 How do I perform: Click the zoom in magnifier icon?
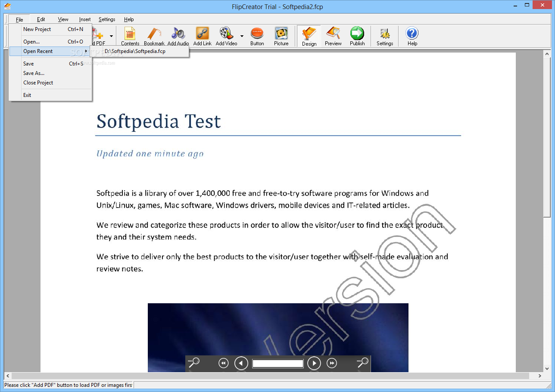[363, 363]
